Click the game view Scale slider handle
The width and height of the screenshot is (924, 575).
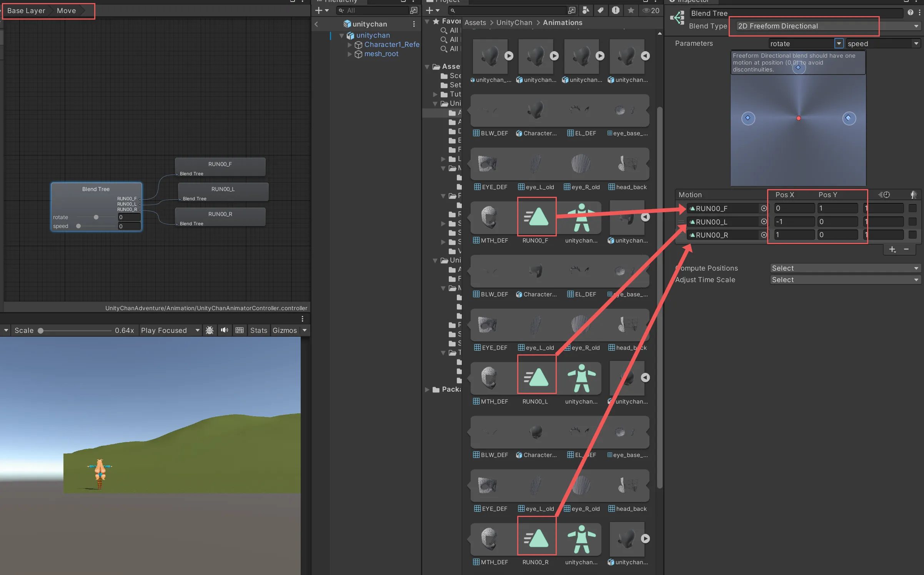[40, 331]
